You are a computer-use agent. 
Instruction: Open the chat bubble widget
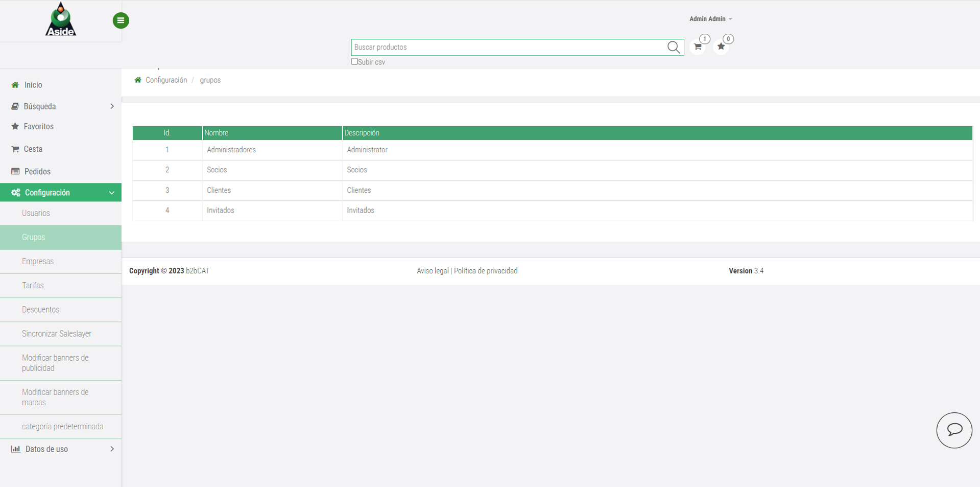[954, 430]
